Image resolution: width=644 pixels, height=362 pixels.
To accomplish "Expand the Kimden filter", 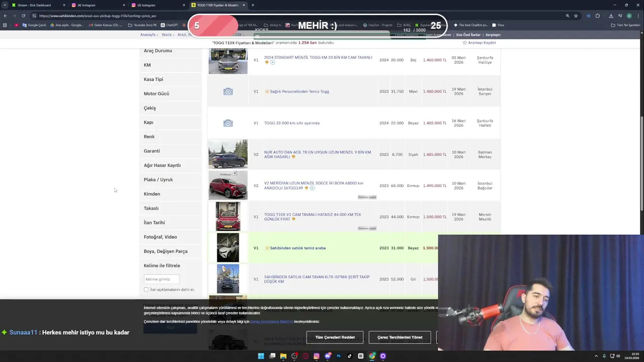I will click(x=171, y=194).
